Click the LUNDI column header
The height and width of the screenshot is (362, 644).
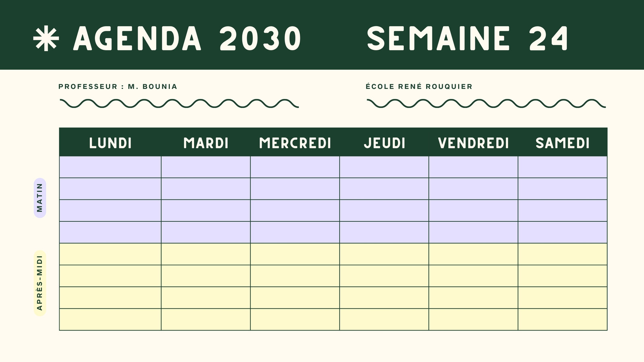110,143
